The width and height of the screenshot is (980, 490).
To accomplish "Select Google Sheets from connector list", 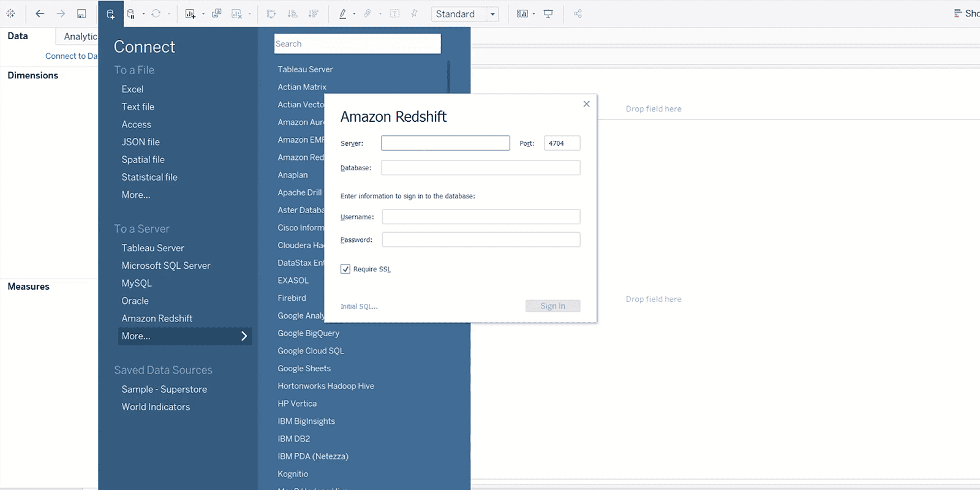I will tap(304, 368).
